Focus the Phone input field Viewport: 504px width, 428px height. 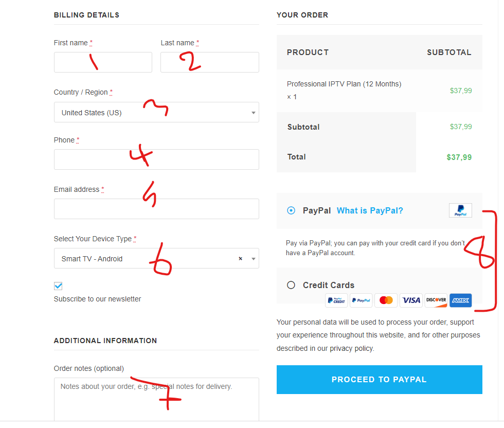(x=156, y=159)
